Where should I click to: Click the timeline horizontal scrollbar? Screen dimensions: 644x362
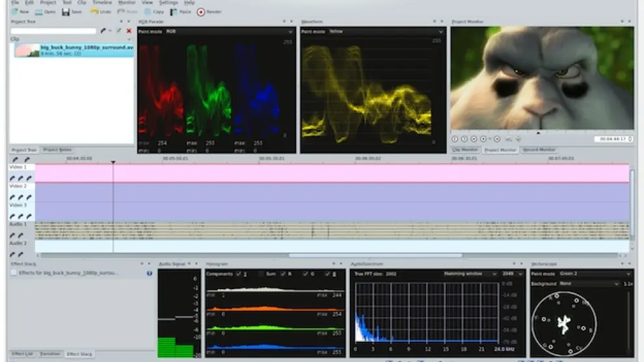[x=375, y=255]
